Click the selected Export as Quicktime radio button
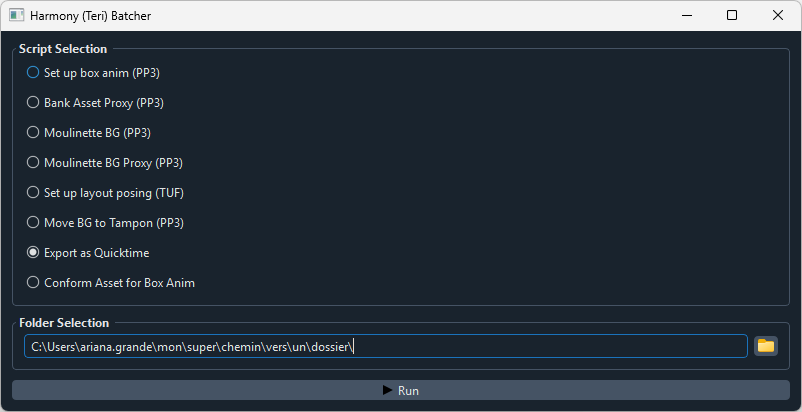The width and height of the screenshot is (802, 412). (33, 253)
